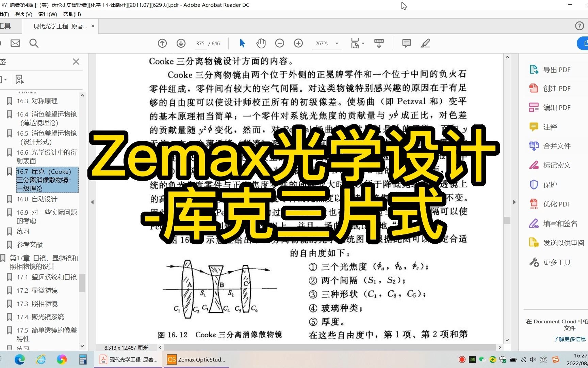This screenshot has height=368, width=588.
Task: Select bookmark 16.3 对称原理
Action: (x=37, y=101)
